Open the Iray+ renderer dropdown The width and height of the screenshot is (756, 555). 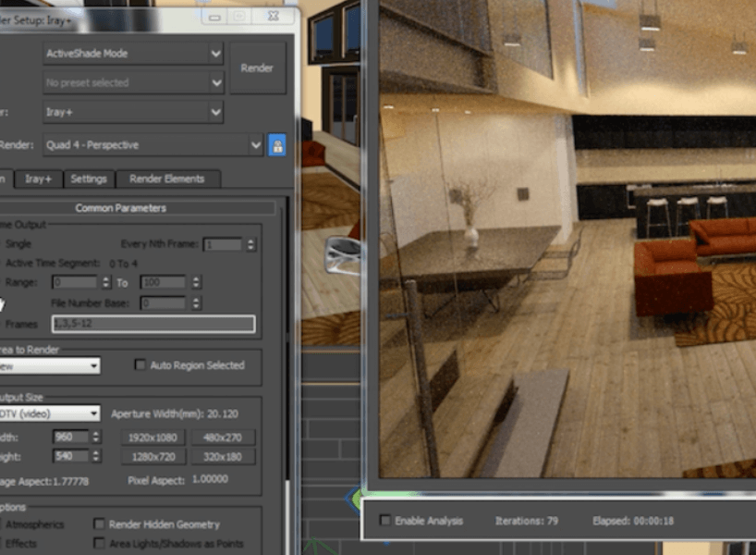pos(133,112)
